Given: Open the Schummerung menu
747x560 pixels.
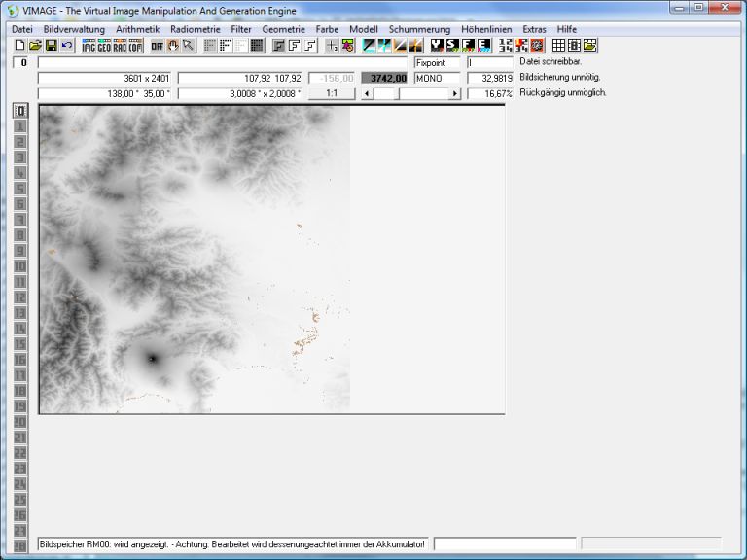Looking at the screenshot, I should pos(419,30).
